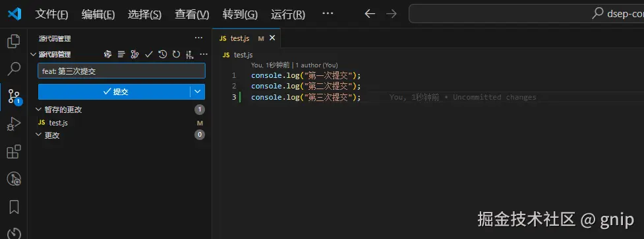
Task: Collapse the 源代码管理 section
Action: (x=33, y=54)
